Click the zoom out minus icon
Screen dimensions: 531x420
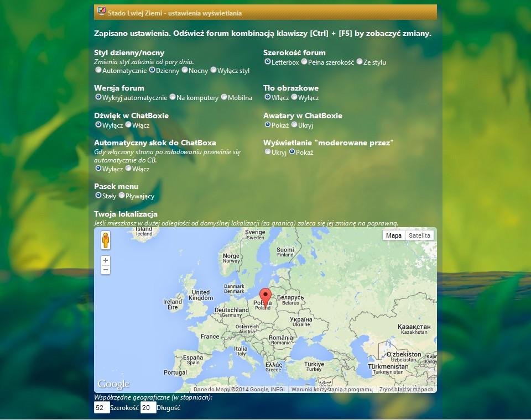105,270
